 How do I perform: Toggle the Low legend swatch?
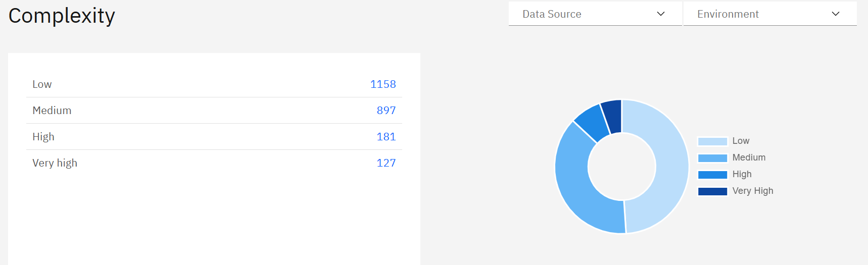point(712,141)
